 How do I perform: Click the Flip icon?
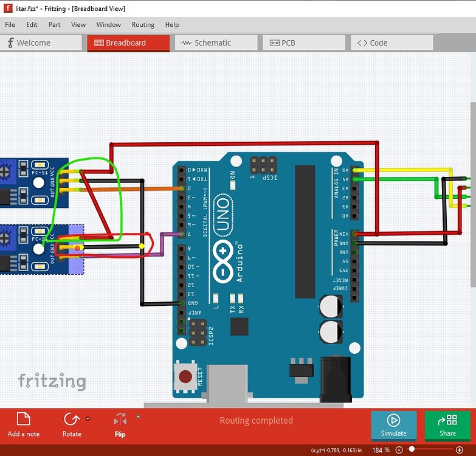coord(120,419)
